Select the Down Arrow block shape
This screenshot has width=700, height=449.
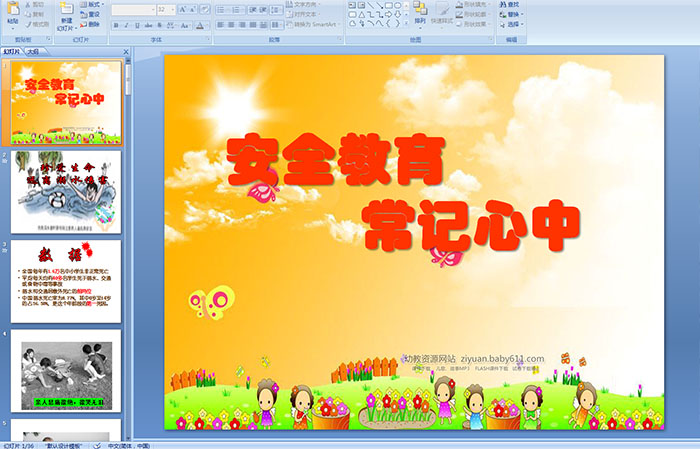(397, 14)
